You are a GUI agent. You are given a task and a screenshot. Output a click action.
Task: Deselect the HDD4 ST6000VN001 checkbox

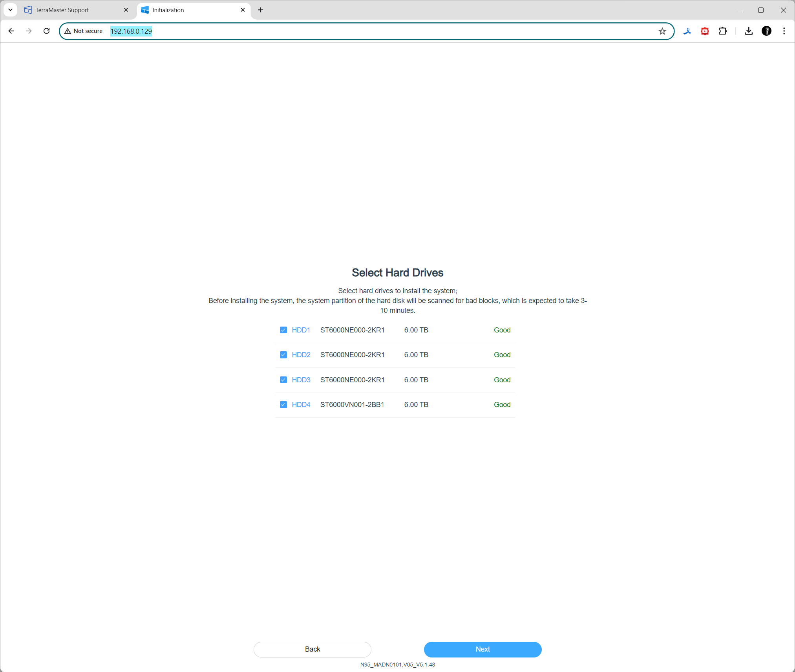coord(283,405)
